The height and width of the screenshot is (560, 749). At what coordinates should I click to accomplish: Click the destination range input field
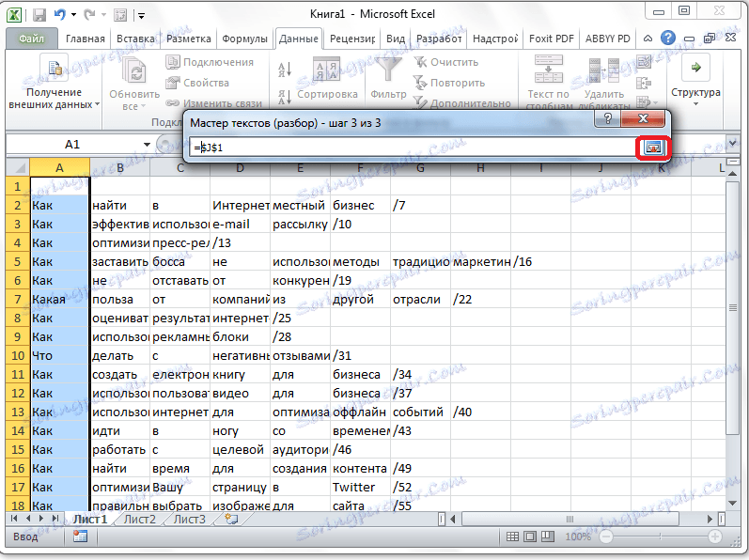click(x=412, y=148)
